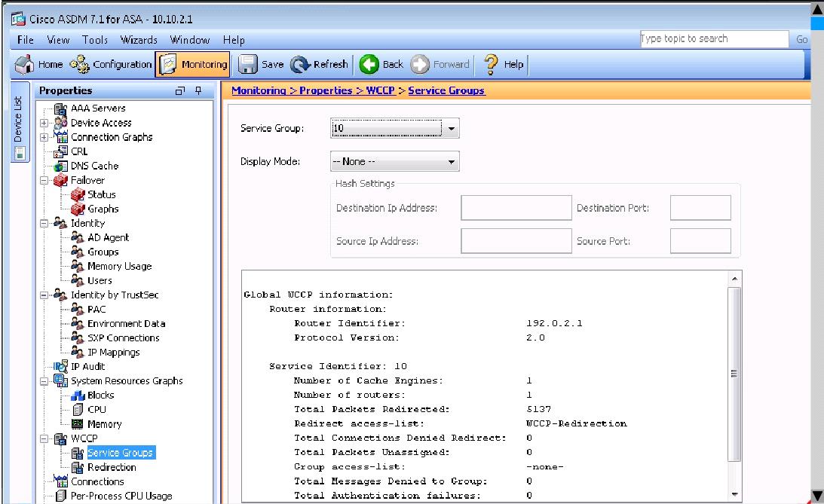This screenshot has height=504, width=824.
Task: Open the Home view icon
Action: click(x=24, y=64)
